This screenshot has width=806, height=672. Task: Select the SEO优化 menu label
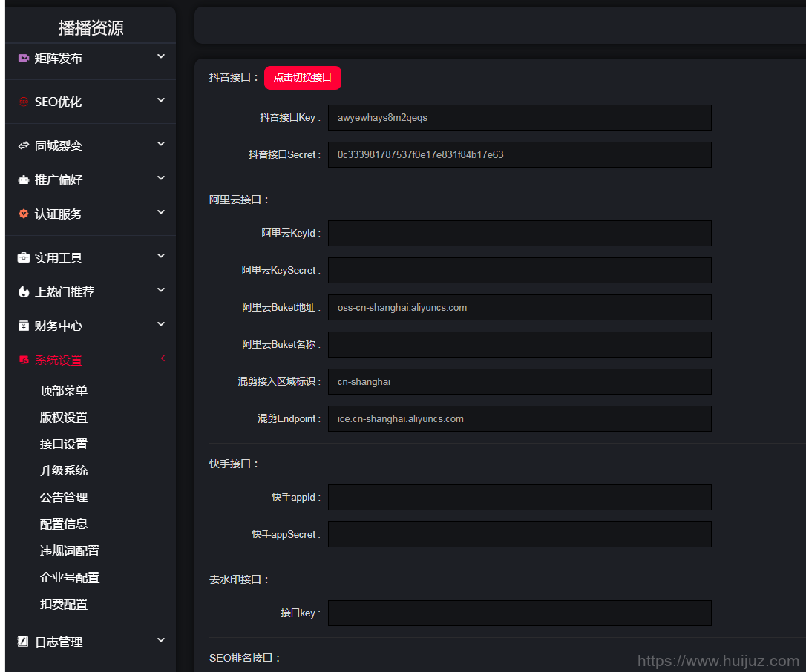click(58, 102)
